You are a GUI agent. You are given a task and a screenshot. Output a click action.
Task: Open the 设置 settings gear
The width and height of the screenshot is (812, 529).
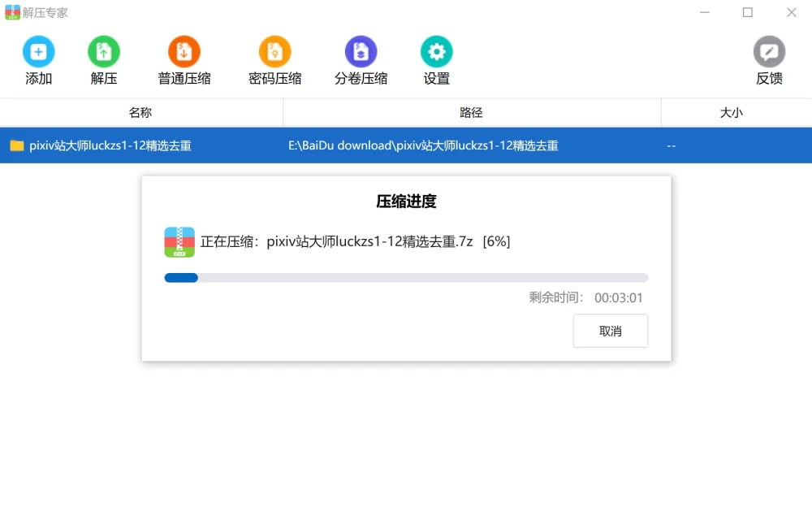(437, 52)
